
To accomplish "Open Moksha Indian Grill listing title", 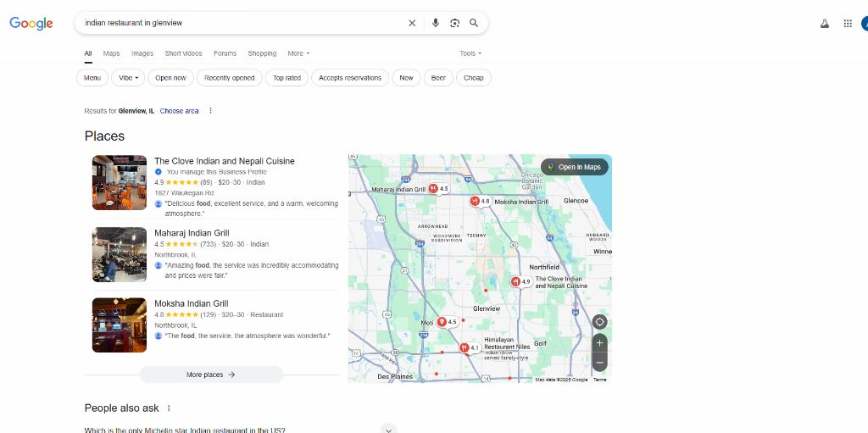I will pos(191,303).
